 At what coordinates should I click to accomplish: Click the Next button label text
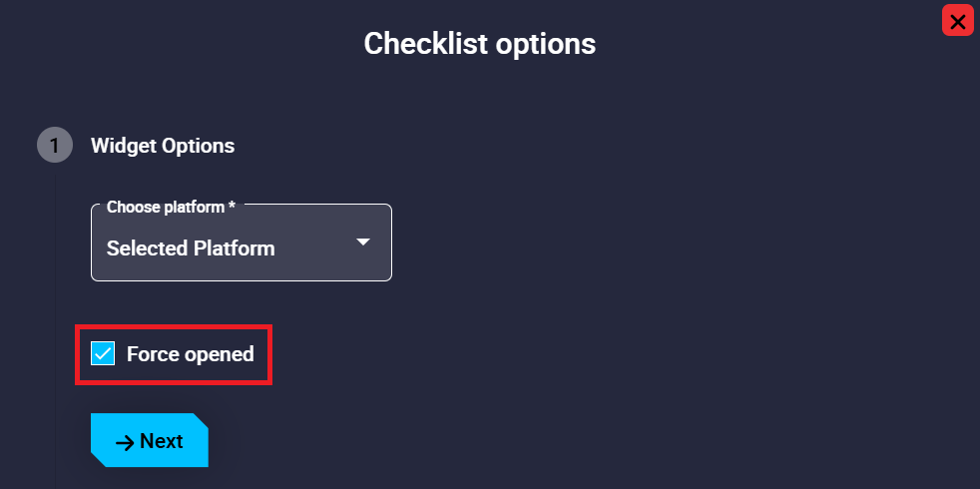[x=161, y=441]
